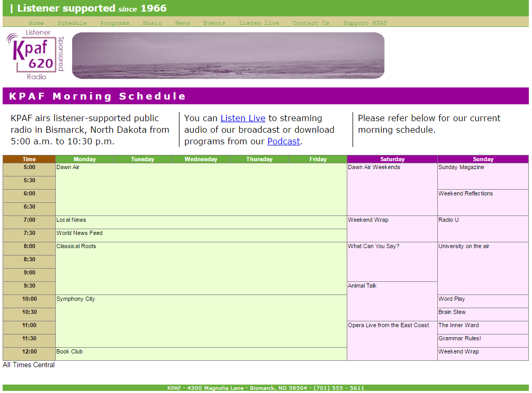The width and height of the screenshot is (532, 393).
Task: Click the Grammar Rules! Sunday program
Action: pyautogui.click(x=459, y=339)
